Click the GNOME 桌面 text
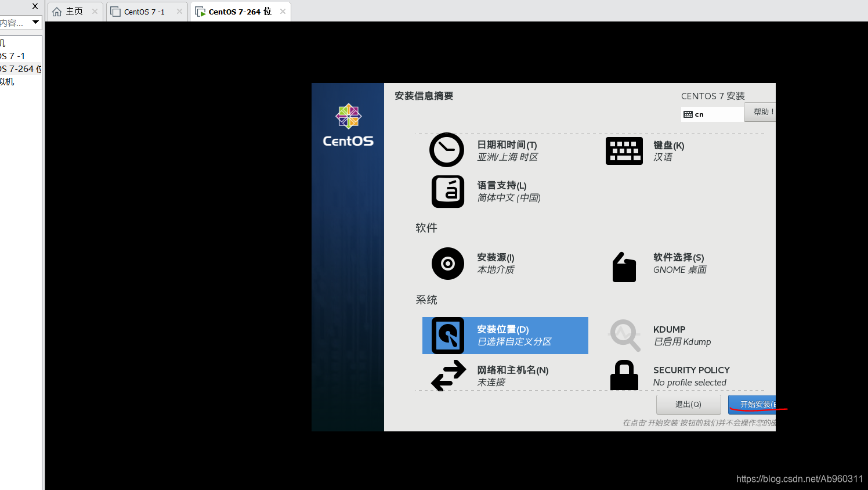 click(680, 270)
